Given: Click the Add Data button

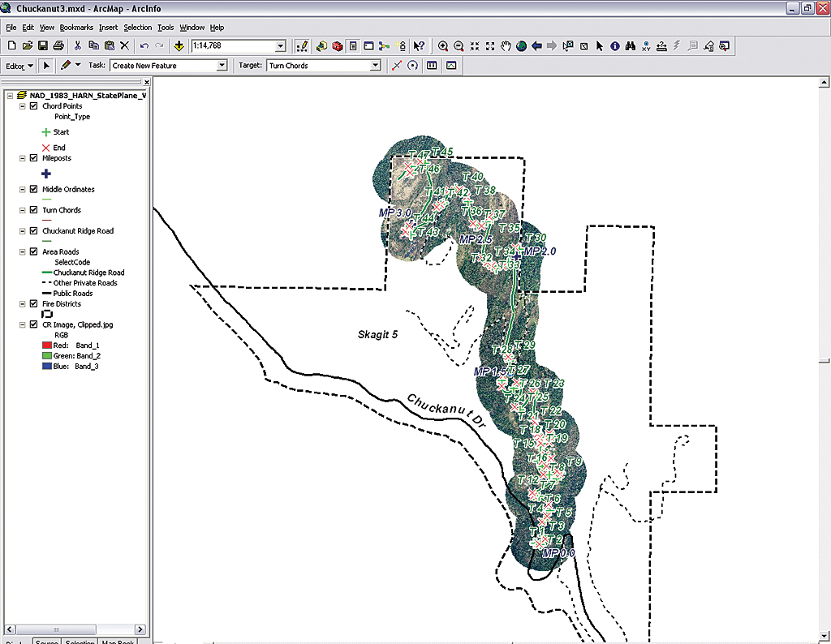Looking at the screenshot, I should pos(179,46).
